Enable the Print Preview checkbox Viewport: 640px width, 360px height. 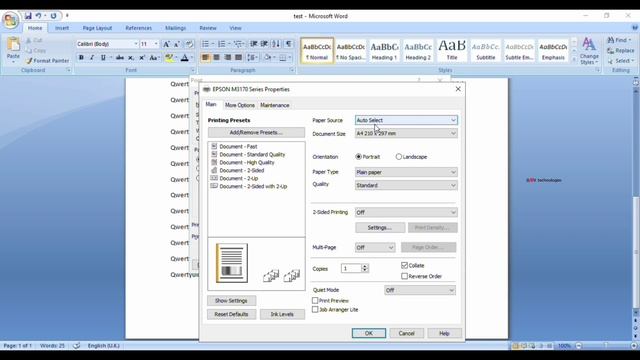pyautogui.click(x=315, y=300)
